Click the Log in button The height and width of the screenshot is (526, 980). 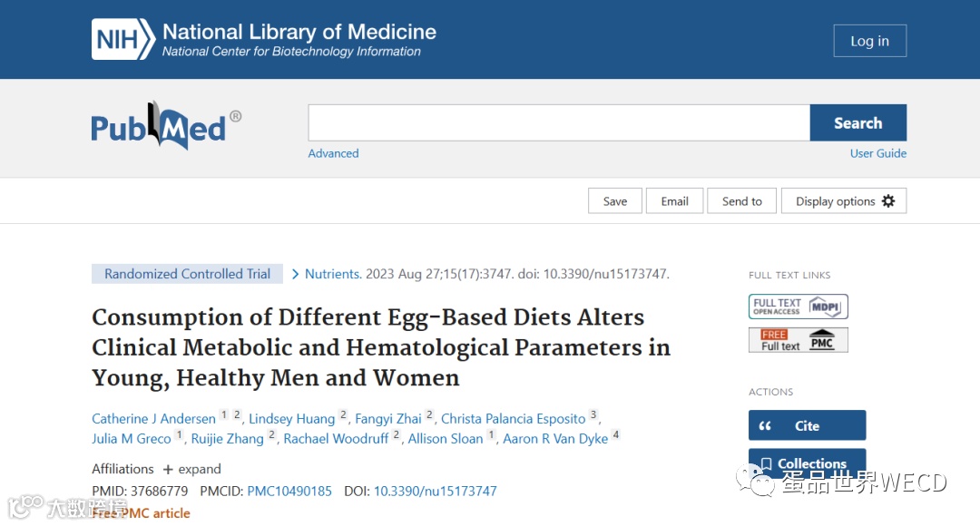click(x=869, y=41)
